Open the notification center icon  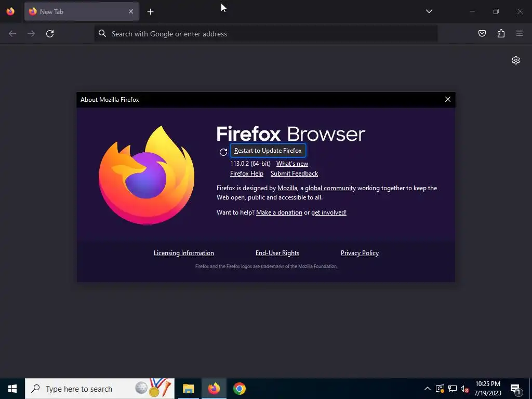pyautogui.click(x=515, y=389)
